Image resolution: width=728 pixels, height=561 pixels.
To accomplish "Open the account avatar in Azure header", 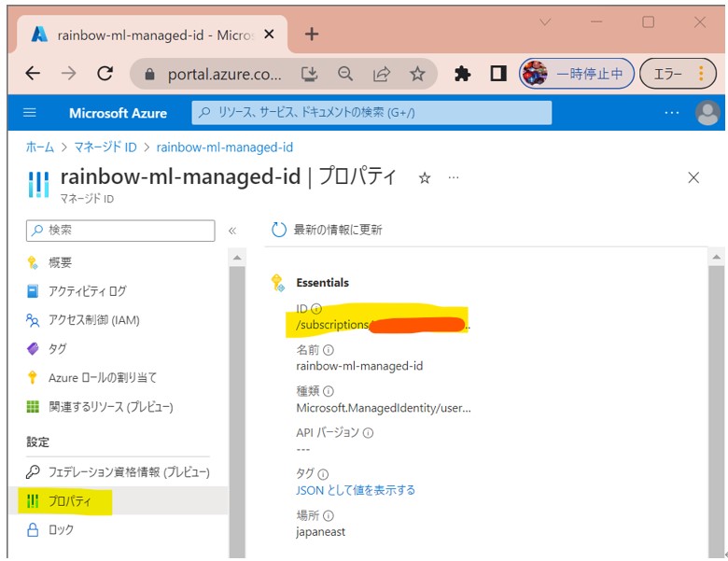I will (x=707, y=113).
